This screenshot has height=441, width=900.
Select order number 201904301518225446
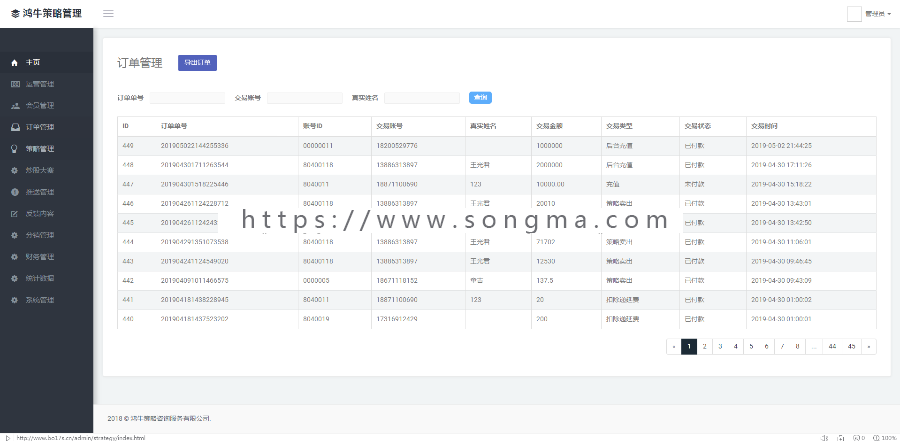pos(195,184)
